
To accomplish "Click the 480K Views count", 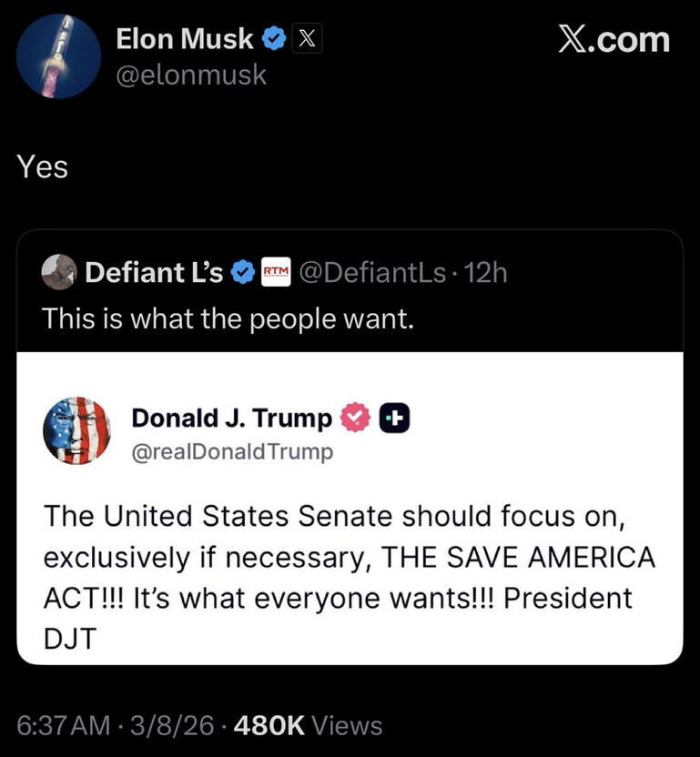I will click(308, 725).
